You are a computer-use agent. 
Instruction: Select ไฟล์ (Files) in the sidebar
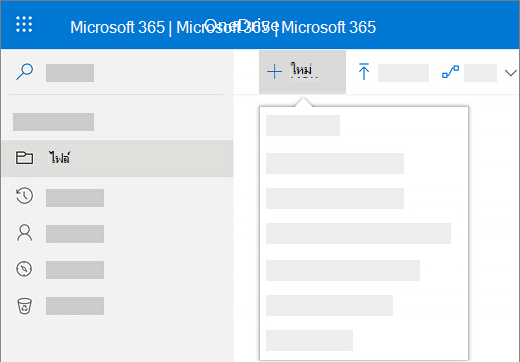click(117, 158)
